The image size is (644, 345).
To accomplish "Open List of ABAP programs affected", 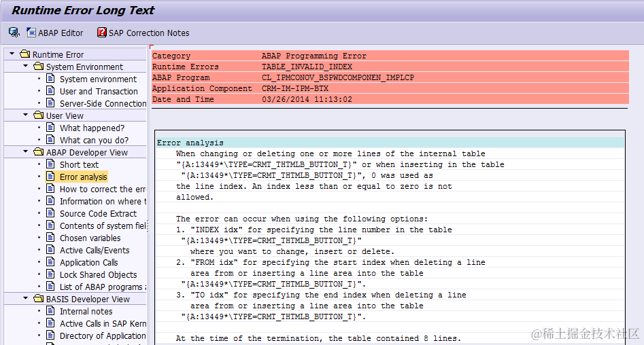I will [x=103, y=287].
